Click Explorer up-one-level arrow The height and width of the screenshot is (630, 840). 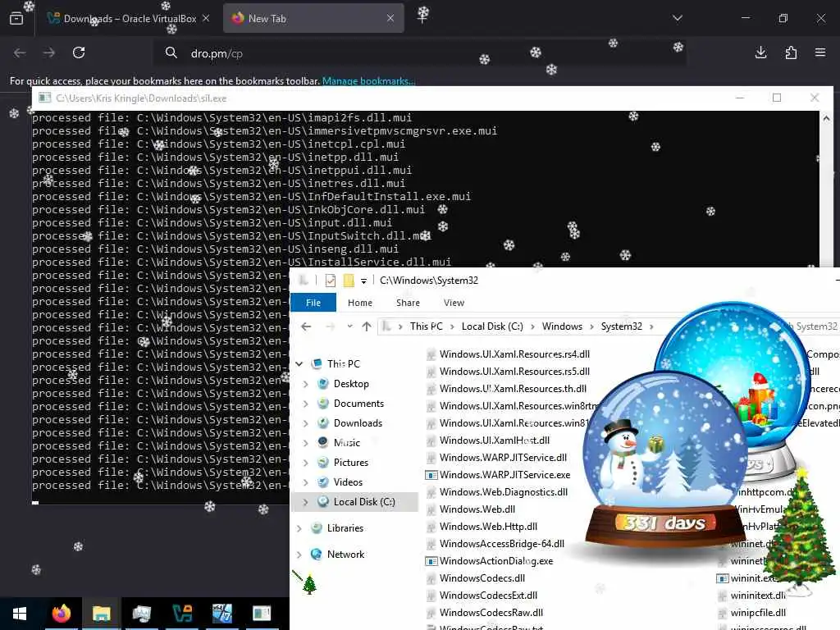click(367, 326)
